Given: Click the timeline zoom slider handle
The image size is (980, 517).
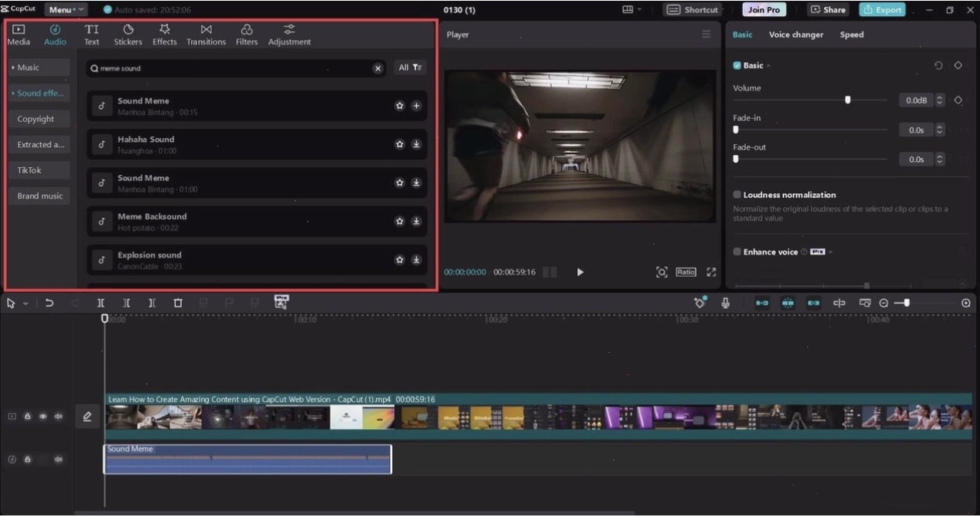Looking at the screenshot, I should coord(907,303).
